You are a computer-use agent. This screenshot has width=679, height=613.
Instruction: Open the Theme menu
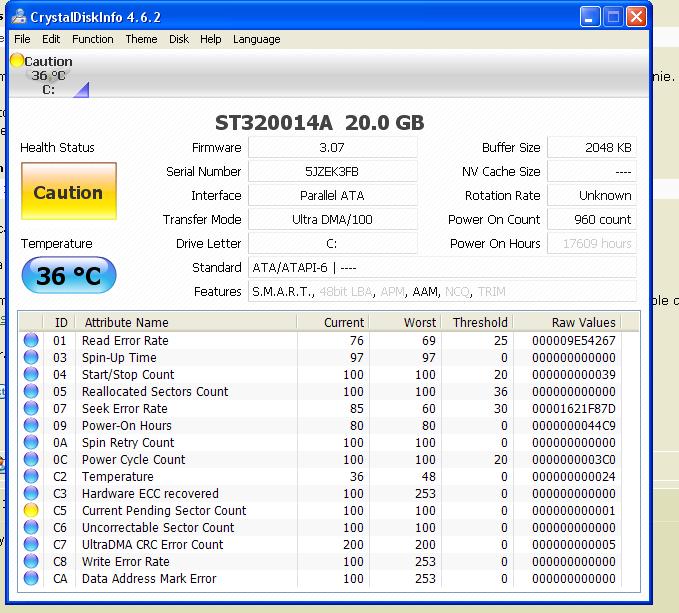141,39
